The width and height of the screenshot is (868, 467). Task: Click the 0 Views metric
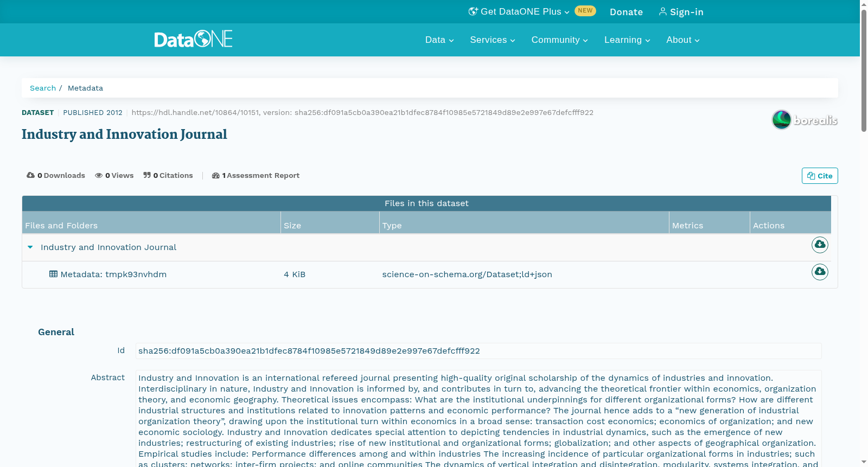coord(114,175)
